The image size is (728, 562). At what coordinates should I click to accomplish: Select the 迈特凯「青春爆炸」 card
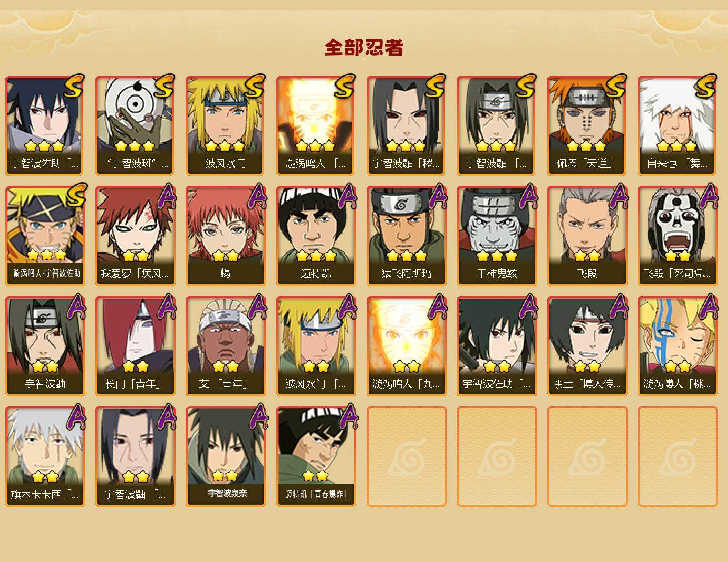(316, 457)
